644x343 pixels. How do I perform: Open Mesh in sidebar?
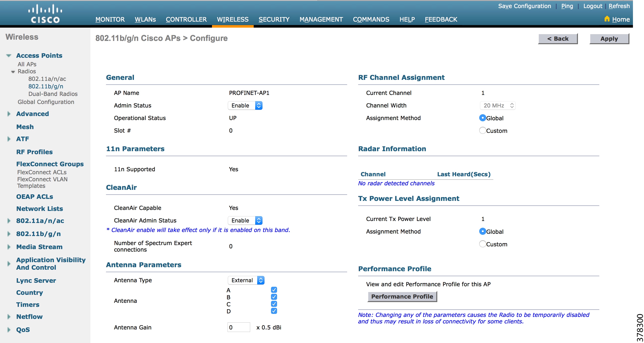(25, 127)
